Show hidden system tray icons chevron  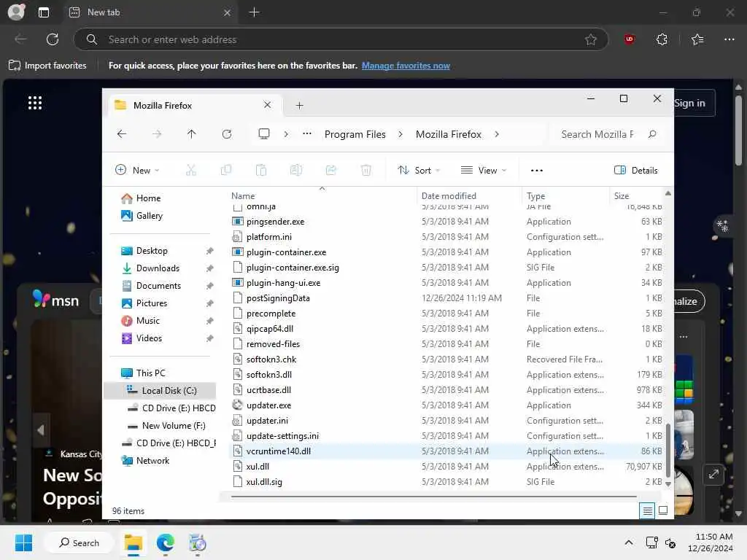point(629,542)
